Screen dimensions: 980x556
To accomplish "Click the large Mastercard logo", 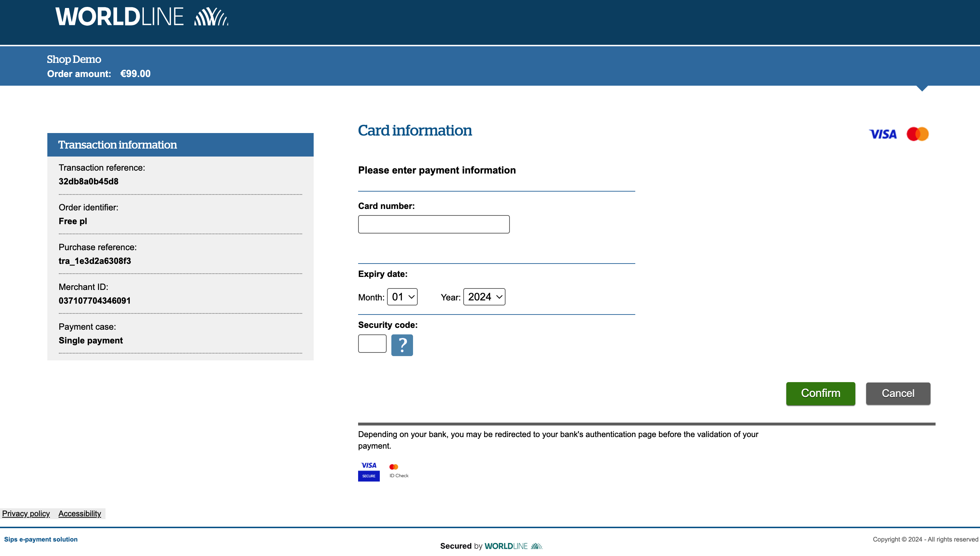I will (x=917, y=134).
